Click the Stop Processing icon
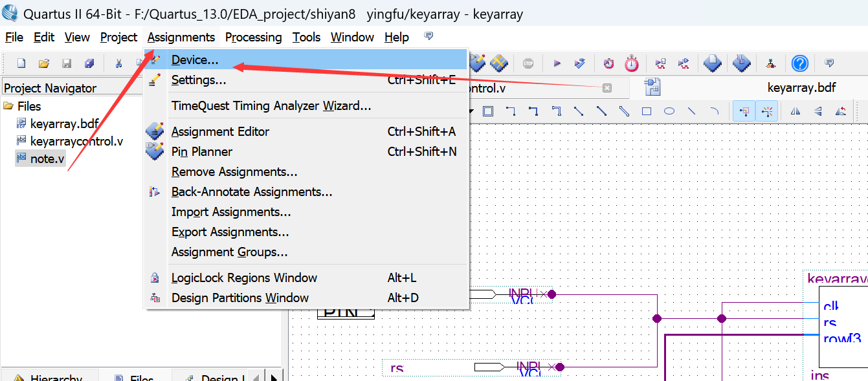 point(528,63)
